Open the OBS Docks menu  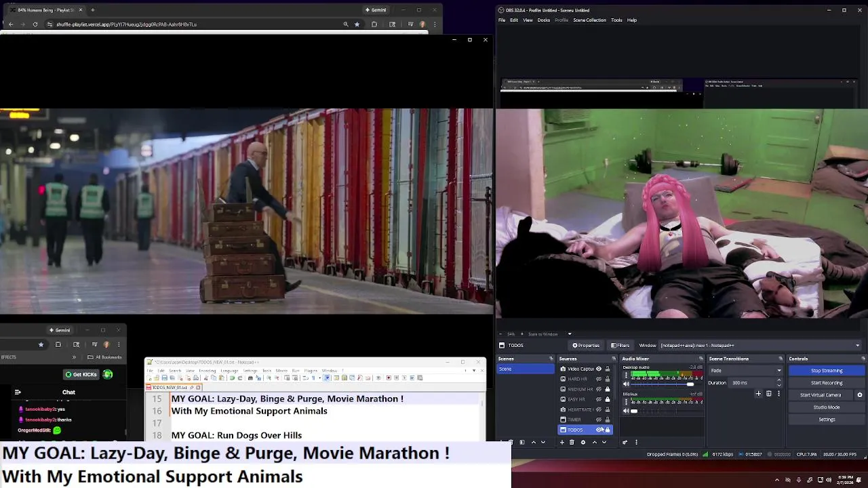point(544,20)
